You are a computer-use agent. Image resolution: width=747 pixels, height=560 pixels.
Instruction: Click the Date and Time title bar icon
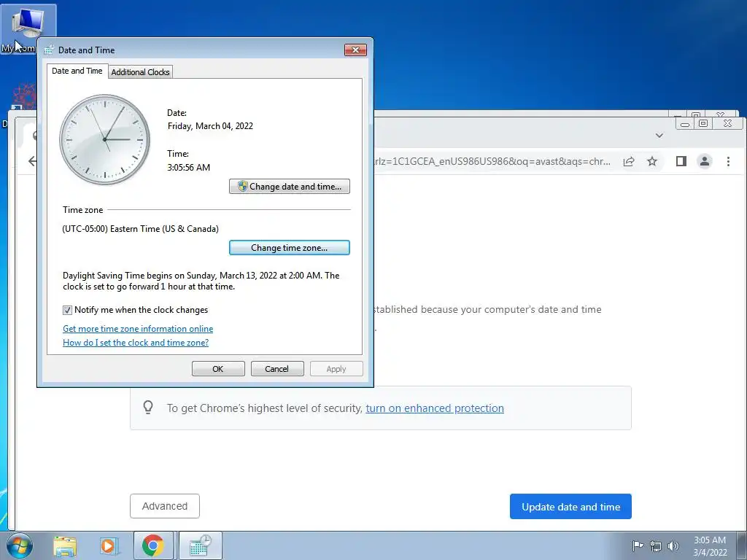(x=49, y=50)
